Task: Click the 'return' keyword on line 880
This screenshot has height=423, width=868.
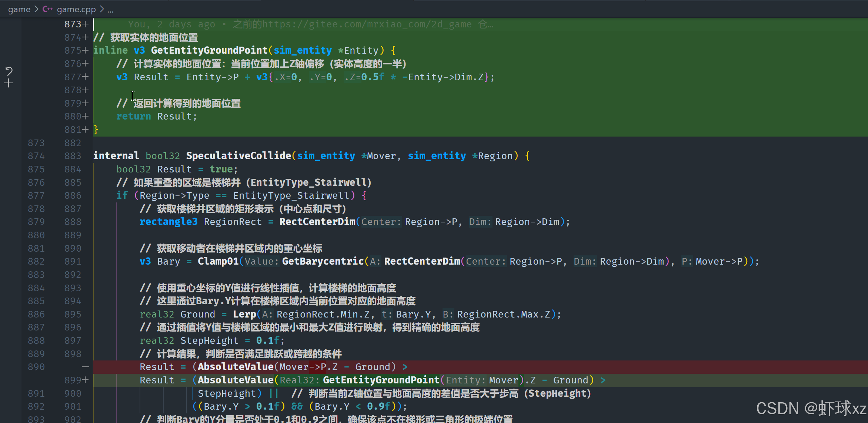Action: click(x=134, y=116)
